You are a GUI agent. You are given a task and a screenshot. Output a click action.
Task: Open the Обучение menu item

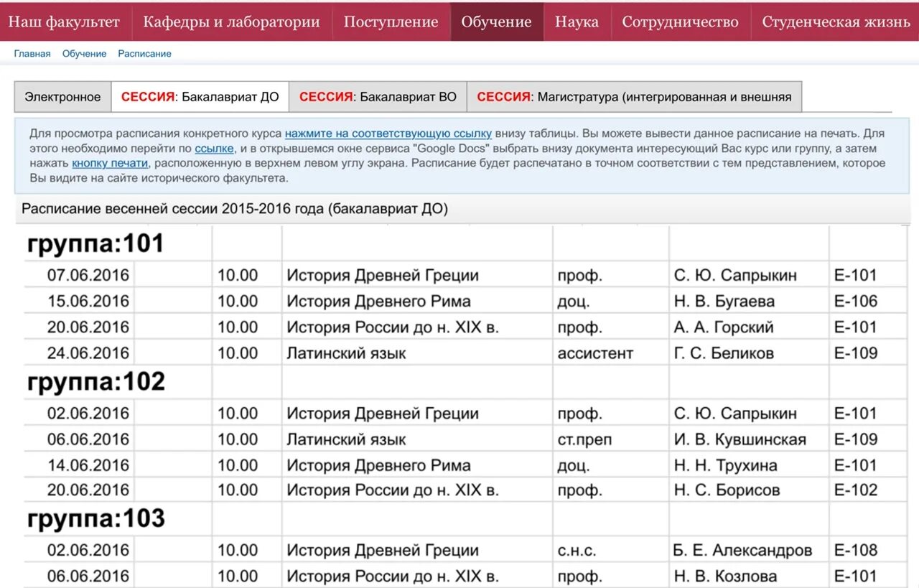point(497,22)
